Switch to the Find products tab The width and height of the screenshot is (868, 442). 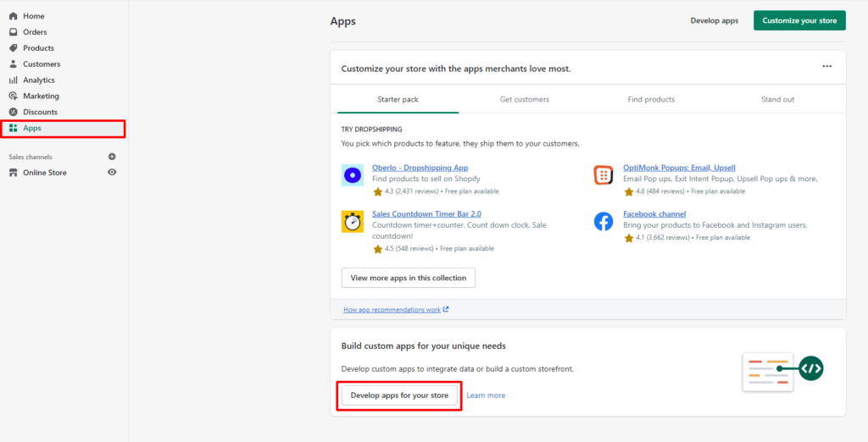pos(651,100)
